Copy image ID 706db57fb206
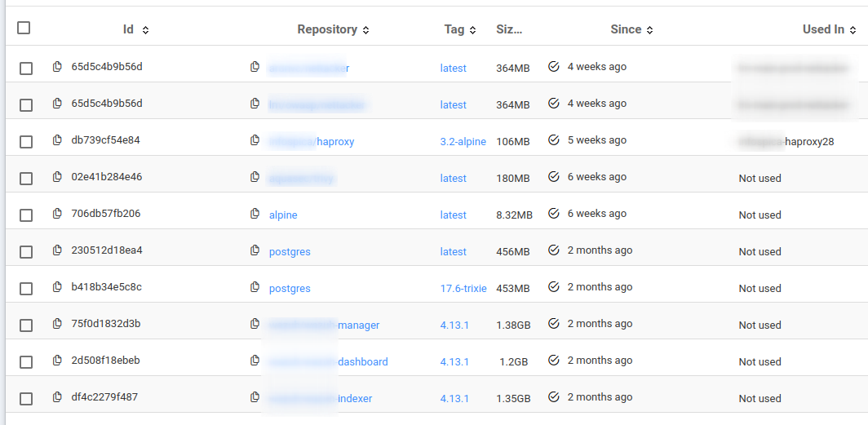 pyautogui.click(x=57, y=214)
